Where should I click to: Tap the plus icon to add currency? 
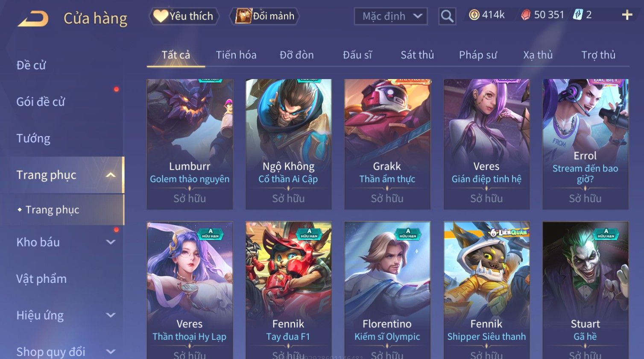tap(627, 15)
